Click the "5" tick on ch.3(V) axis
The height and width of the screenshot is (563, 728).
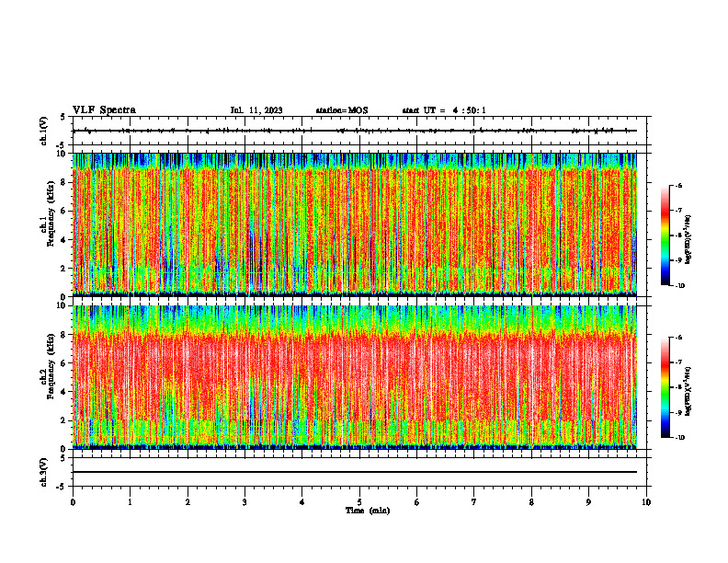[63, 458]
